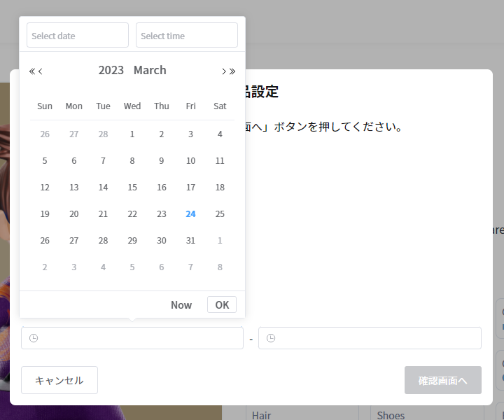Click the キャンセル button
This screenshot has height=420, width=504.
(x=59, y=380)
